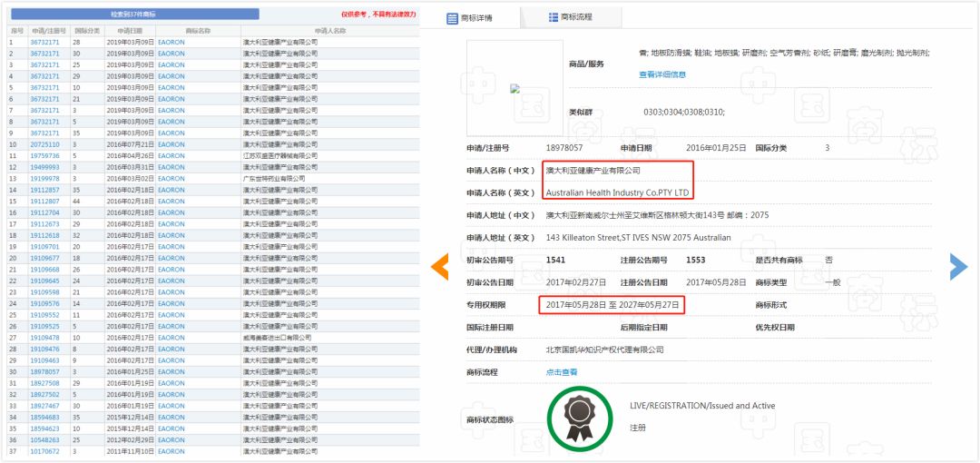Open registration number 18927467 link

pos(44,406)
